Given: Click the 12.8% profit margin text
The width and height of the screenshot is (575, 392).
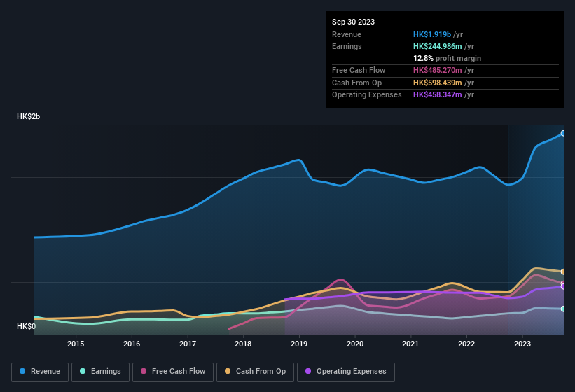Looking at the screenshot, I should click(x=447, y=58).
